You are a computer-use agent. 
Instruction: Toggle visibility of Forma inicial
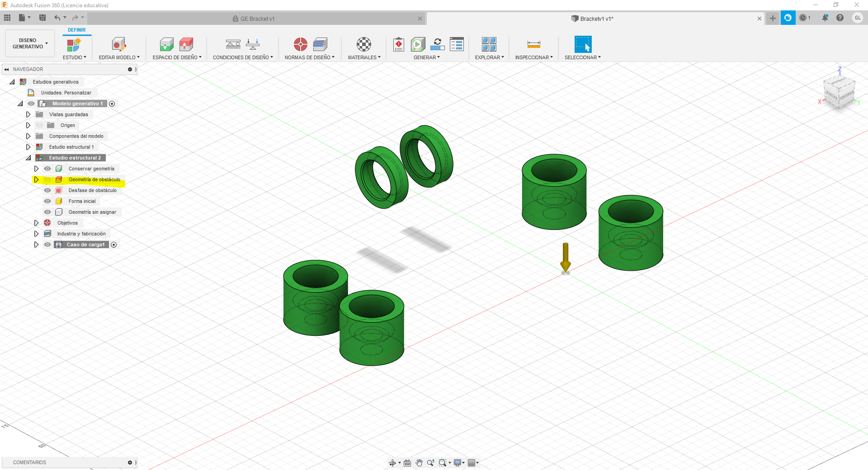pos(47,201)
